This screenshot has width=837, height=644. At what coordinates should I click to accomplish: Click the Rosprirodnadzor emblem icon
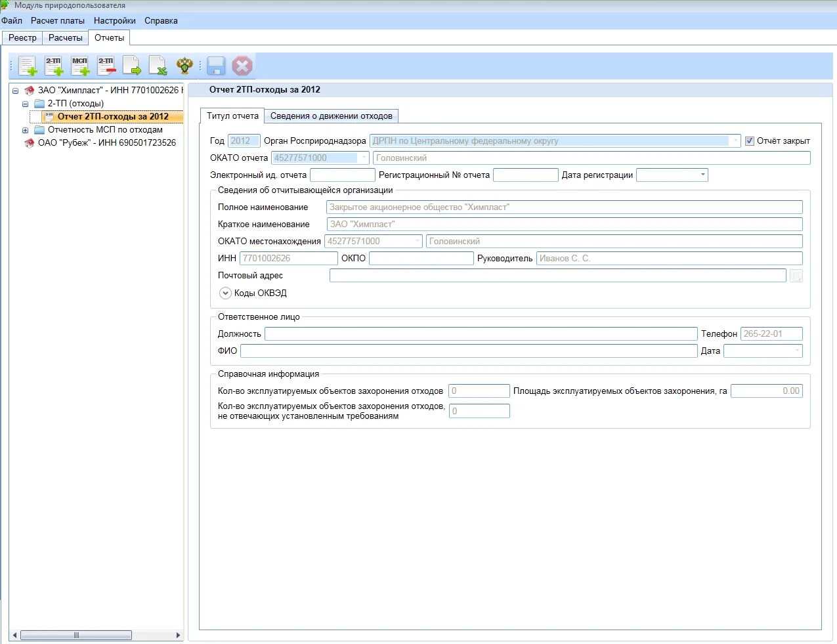coord(185,66)
